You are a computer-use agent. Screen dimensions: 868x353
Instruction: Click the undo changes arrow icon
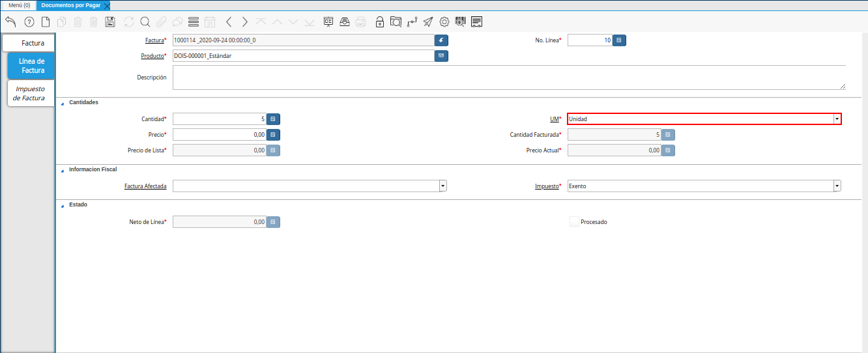(x=10, y=21)
